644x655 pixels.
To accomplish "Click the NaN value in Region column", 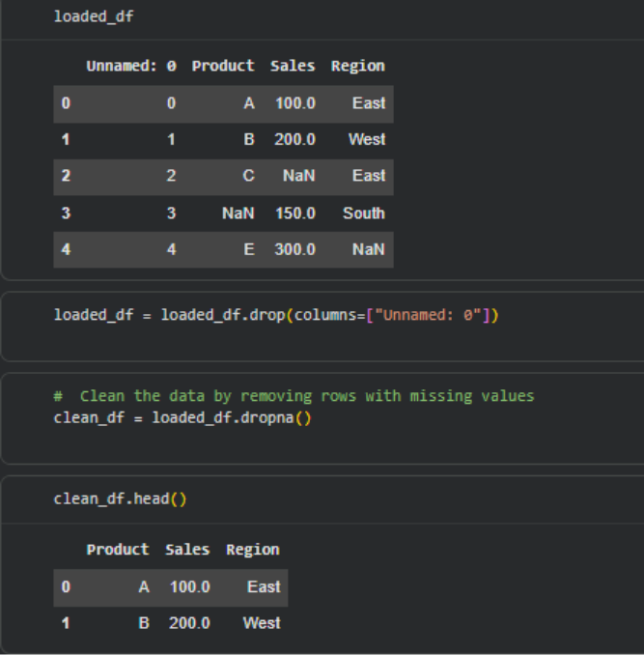I will [x=368, y=249].
